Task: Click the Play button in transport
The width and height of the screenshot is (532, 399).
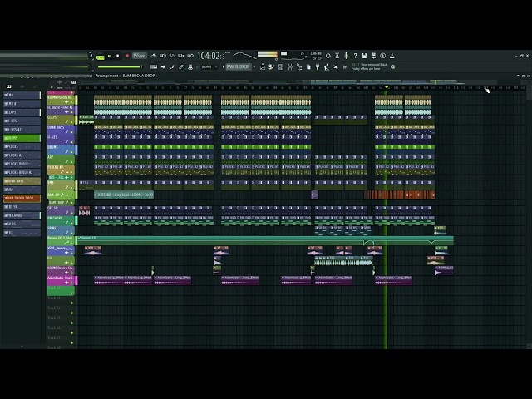Action: [109, 56]
